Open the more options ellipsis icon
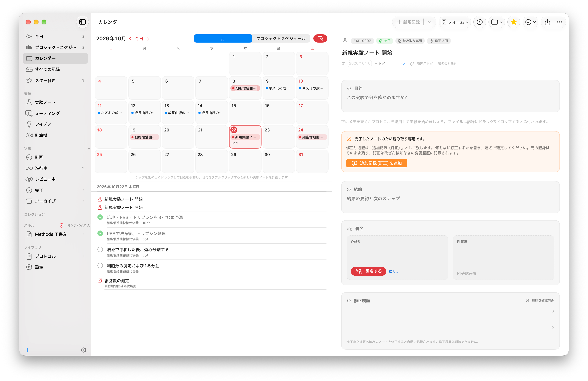The height and width of the screenshot is (381, 588). point(559,22)
